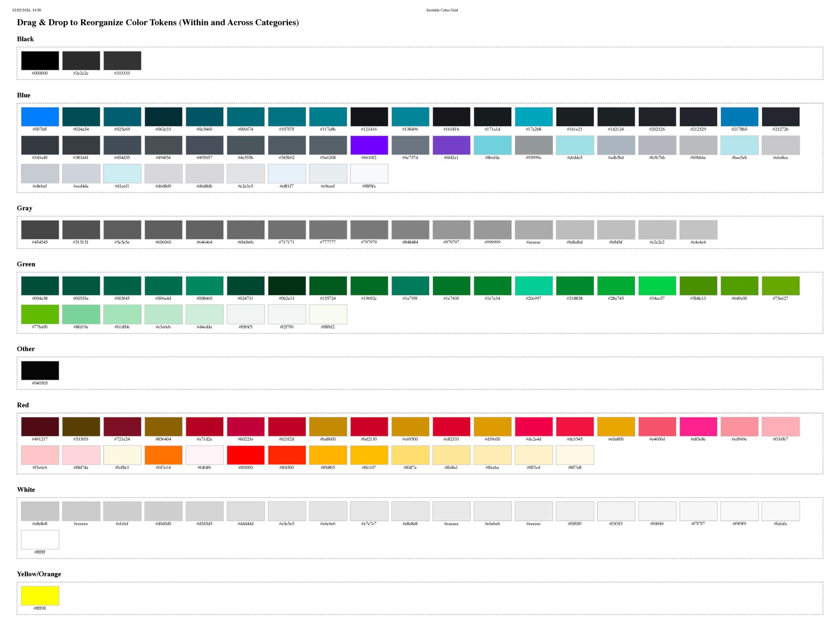
Task: Select the mint #20c997 green swatch
Action: (x=533, y=286)
